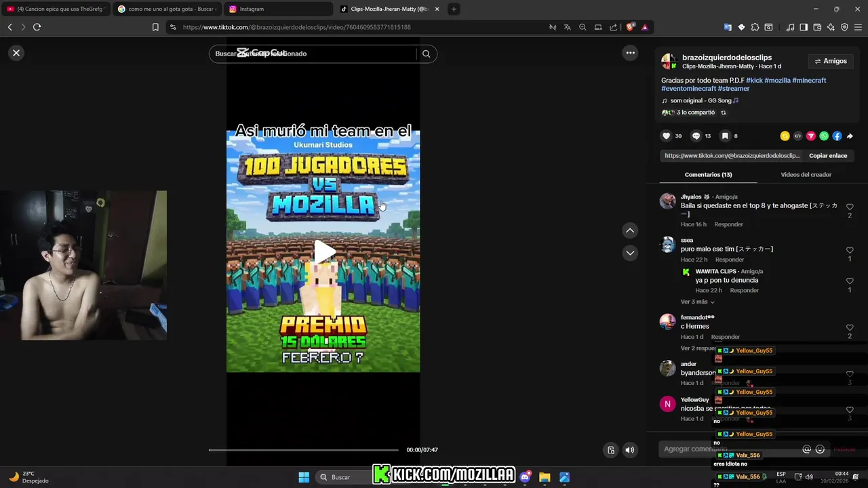The width and height of the screenshot is (868, 488).
Task: Play the video with center play button
Action: [x=323, y=251]
